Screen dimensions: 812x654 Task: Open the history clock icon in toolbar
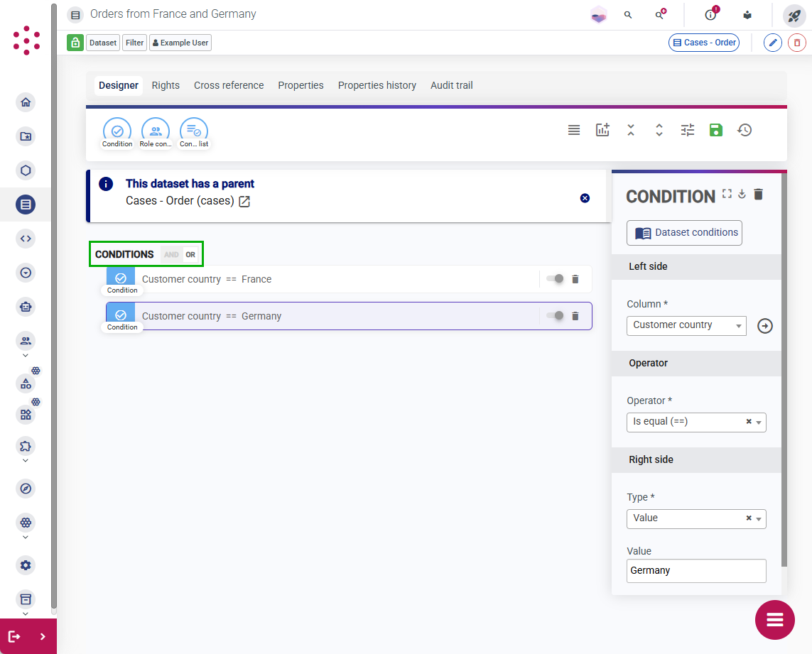click(x=745, y=130)
